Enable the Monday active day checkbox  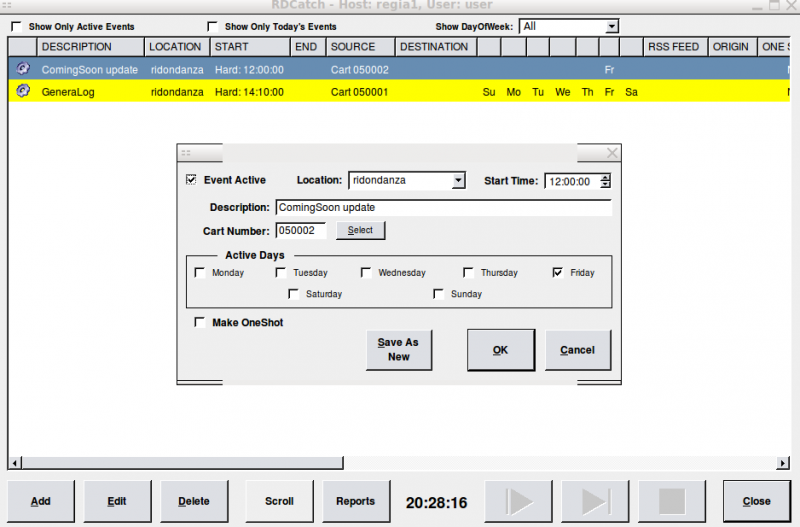[200, 272]
